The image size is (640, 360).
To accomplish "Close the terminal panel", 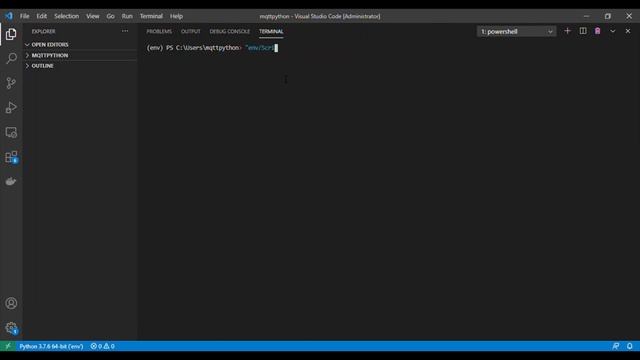I will [x=628, y=31].
